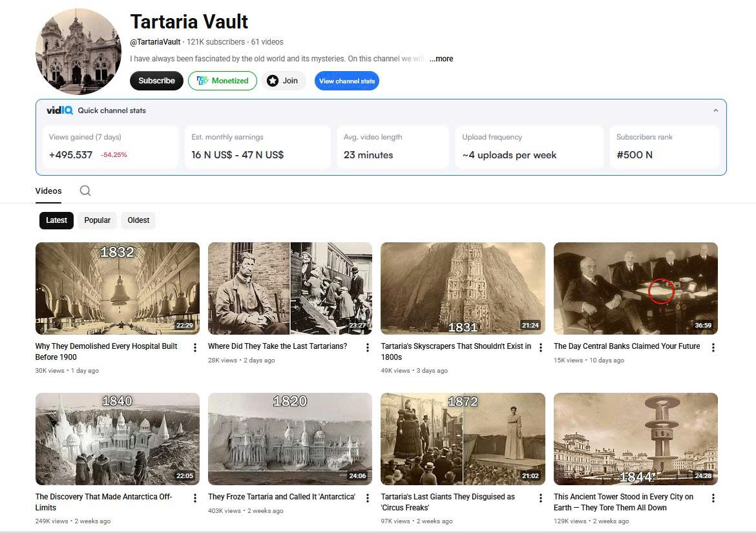Subscribe to Tartaria Vault channel
This screenshot has width=756, height=533.
tap(156, 81)
